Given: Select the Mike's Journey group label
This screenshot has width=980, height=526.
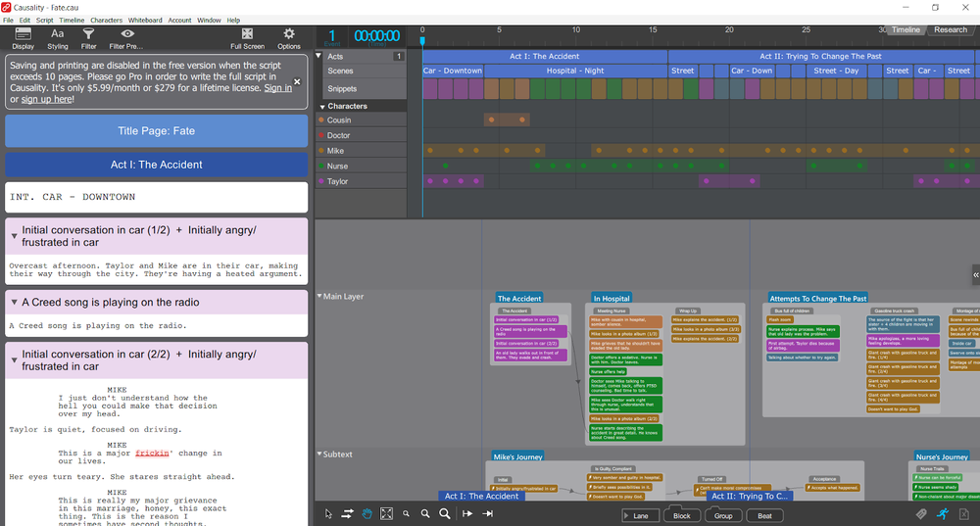Looking at the screenshot, I should point(517,456).
